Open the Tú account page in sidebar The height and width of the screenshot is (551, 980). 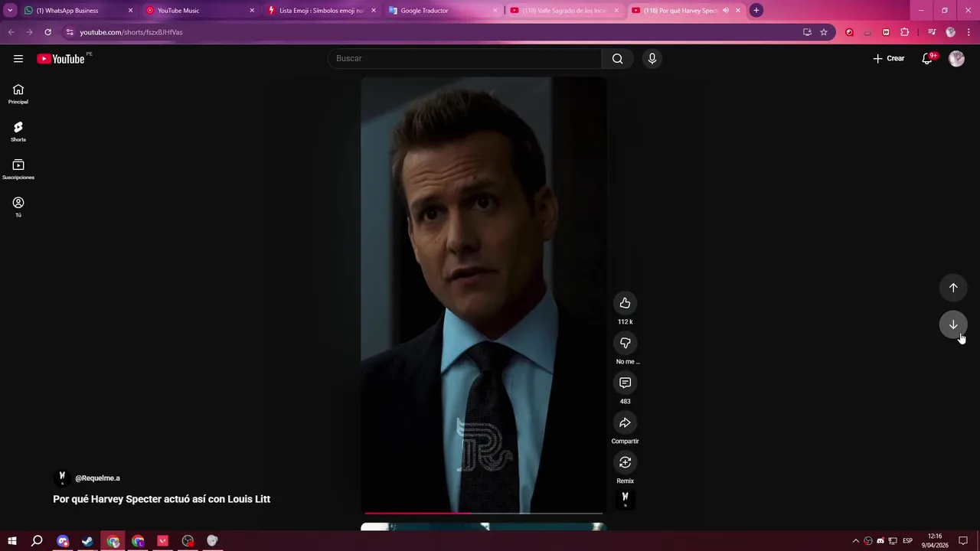click(x=18, y=207)
